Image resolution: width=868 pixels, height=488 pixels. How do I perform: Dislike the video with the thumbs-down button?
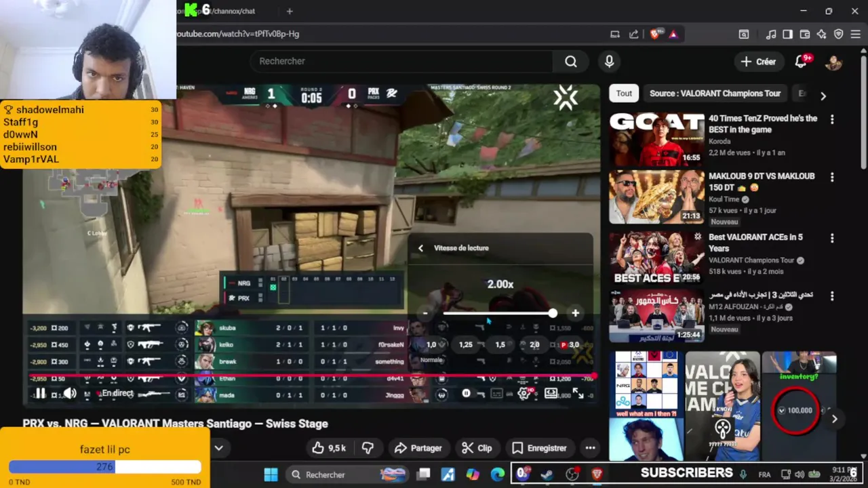click(368, 448)
